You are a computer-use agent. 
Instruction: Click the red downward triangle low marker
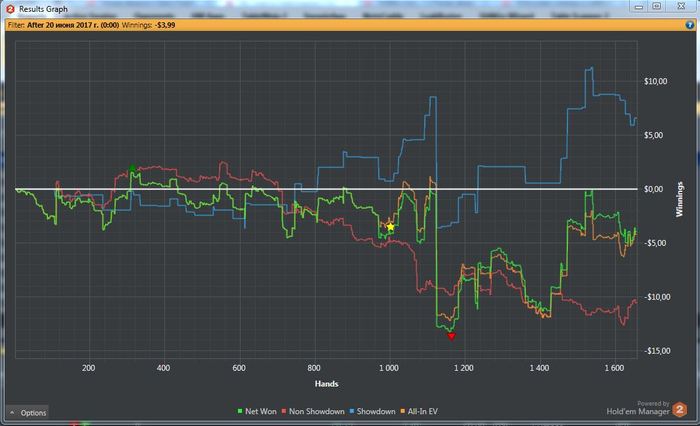[x=451, y=336]
